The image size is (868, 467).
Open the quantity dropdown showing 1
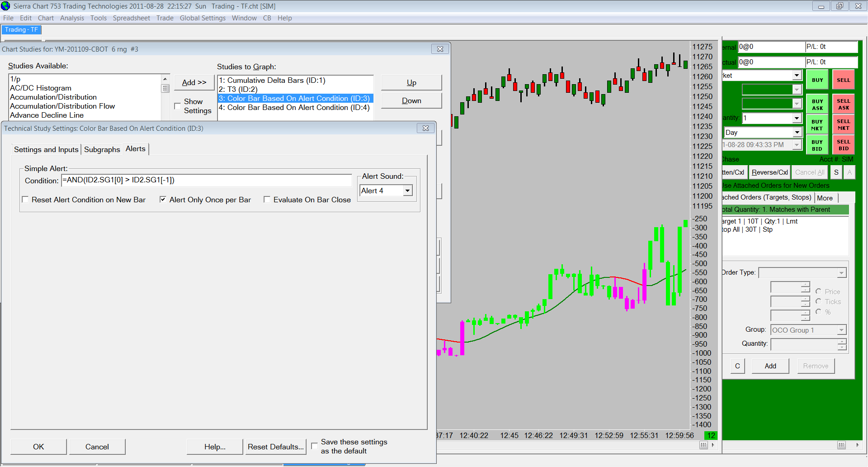coord(797,118)
